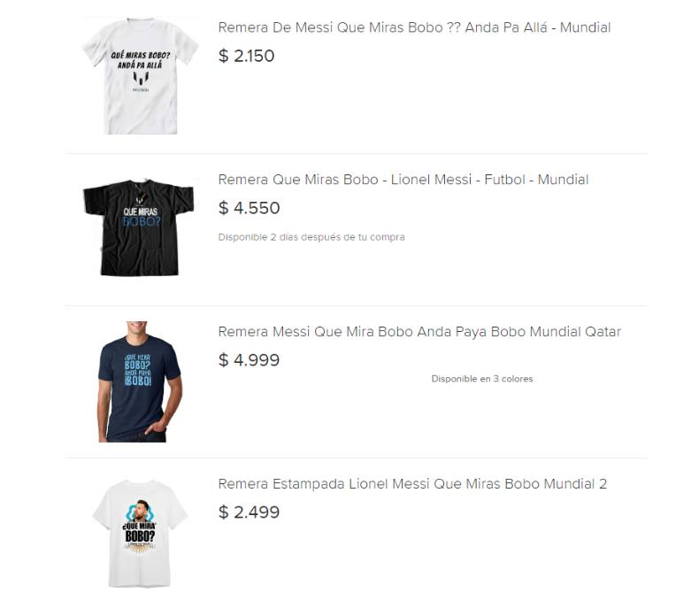Screen dimensions: 699x616
Task: Open the black 'Que Miras Bobo' shirt thumbnail
Action: [x=139, y=227]
